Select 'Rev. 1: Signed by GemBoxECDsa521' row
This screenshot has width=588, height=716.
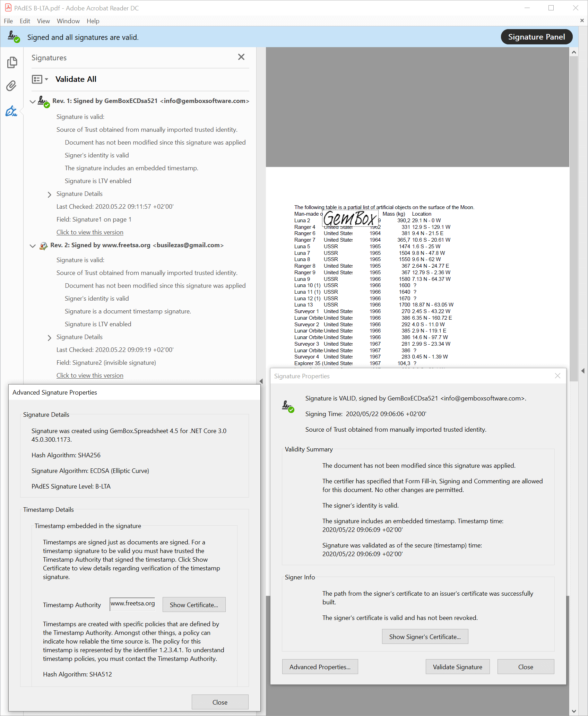click(x=151, y=101)
